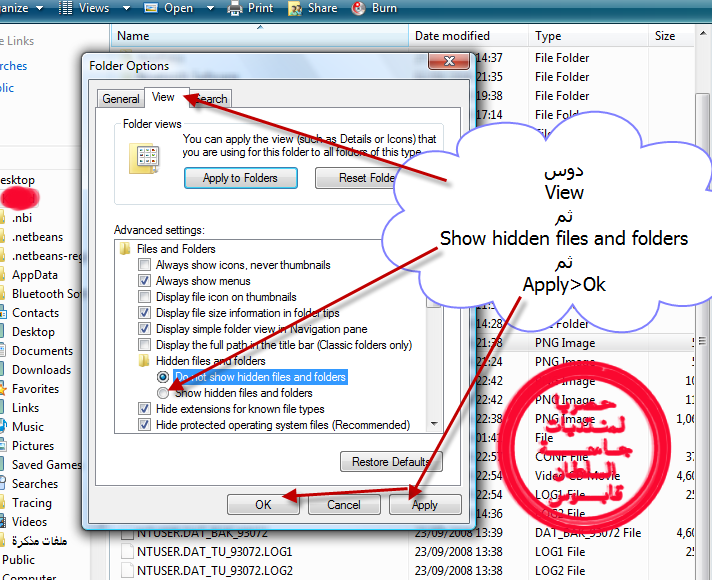Click the advanced settings scroll down arrow

point(434,424)
